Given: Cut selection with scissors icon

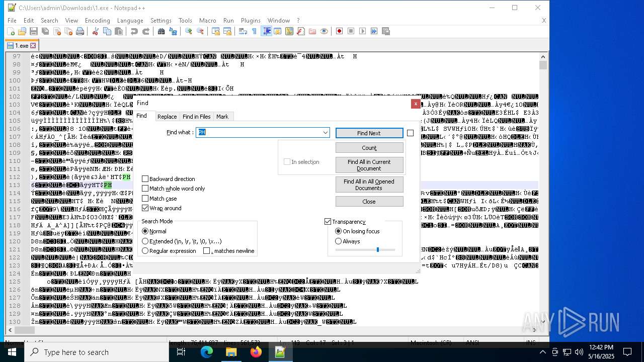Looking at the screenshot, I should click(96, 31).
